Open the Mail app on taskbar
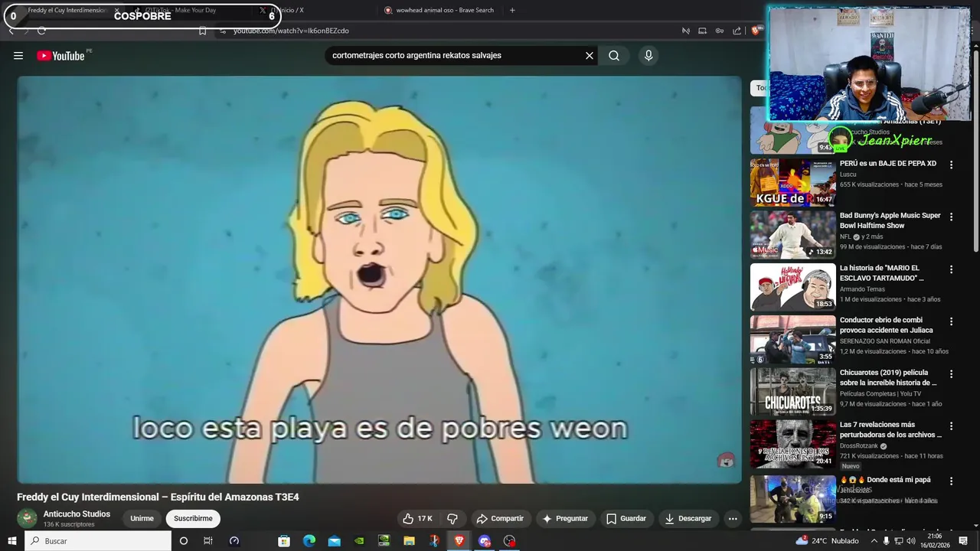The width and height of the screenshot is (980, 551). pos(335,541)
